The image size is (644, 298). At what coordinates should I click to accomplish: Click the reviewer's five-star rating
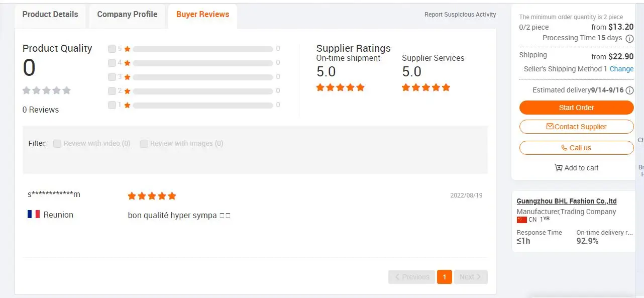coord(152,196)
